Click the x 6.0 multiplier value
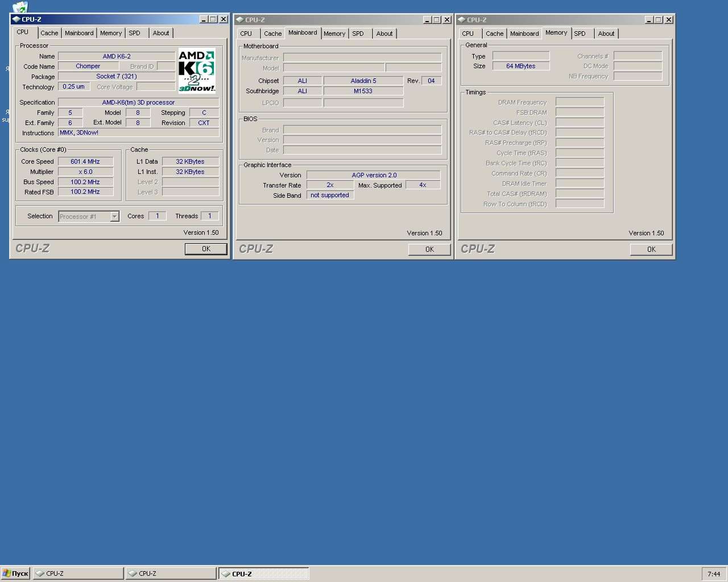Image resolution: width=728 pixels, height=582 pixels. tap(85, 172)
